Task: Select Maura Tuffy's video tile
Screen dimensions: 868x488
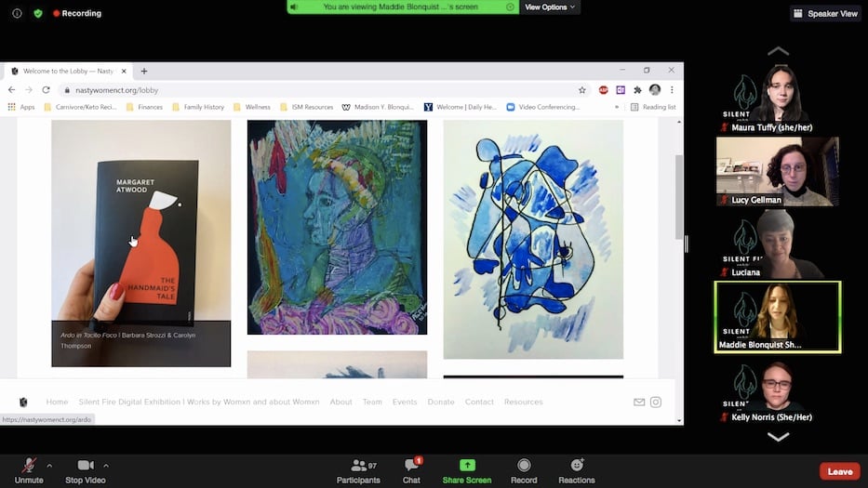Action: (x=778, y=99)
